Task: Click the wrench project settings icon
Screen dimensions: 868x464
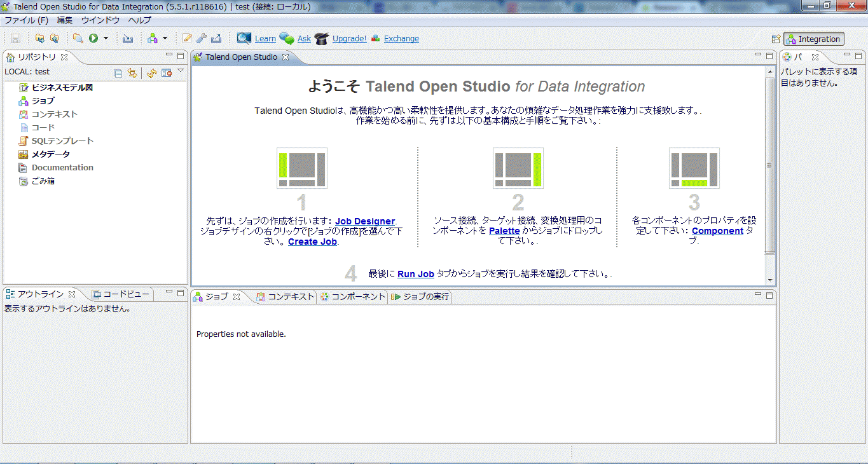Action: click(201, 39)
